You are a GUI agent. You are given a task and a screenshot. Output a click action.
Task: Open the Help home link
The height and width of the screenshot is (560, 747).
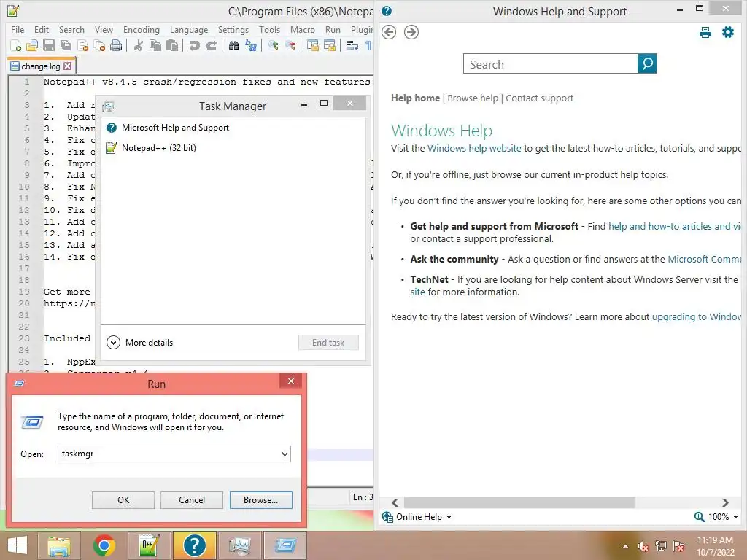415,98
